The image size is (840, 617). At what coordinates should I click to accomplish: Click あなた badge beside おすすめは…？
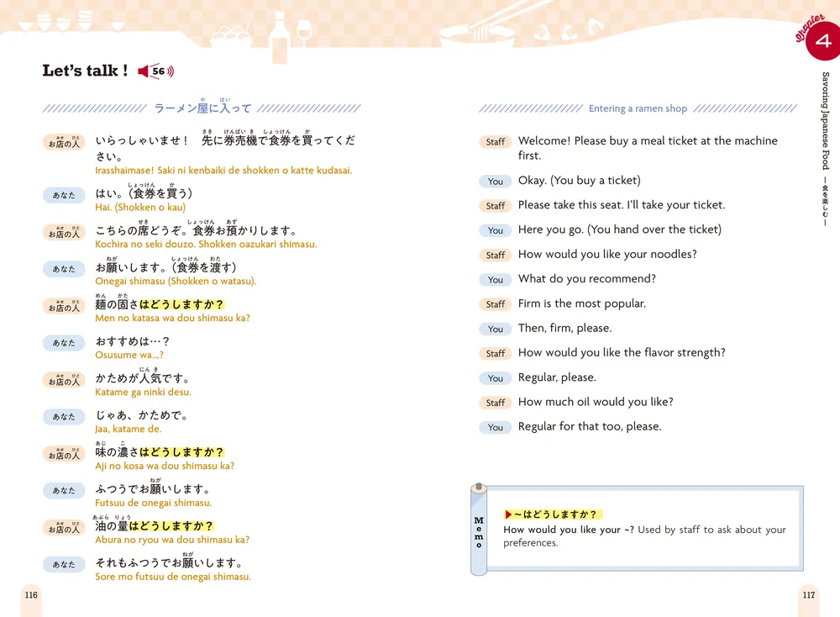click(x=64, y=343)
